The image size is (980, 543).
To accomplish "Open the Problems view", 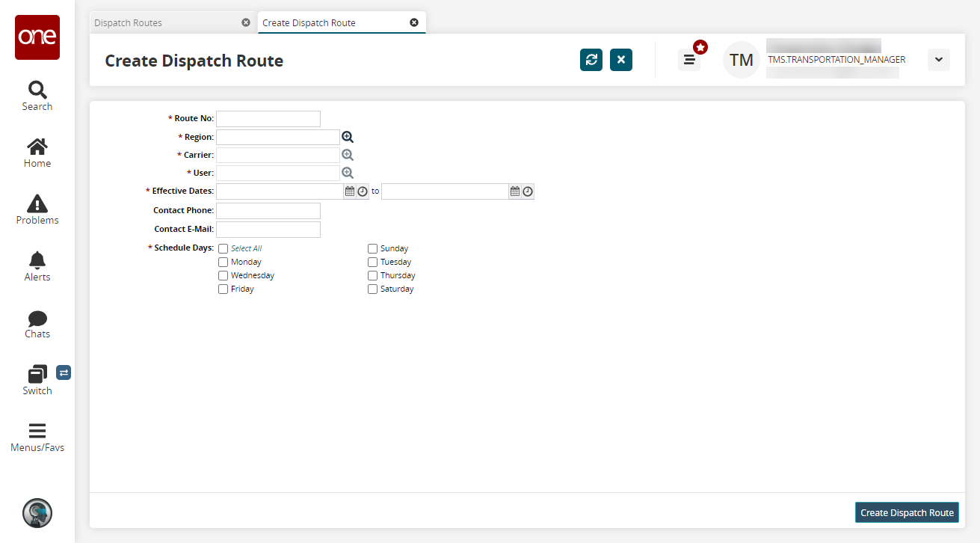I will click(37, 209).
